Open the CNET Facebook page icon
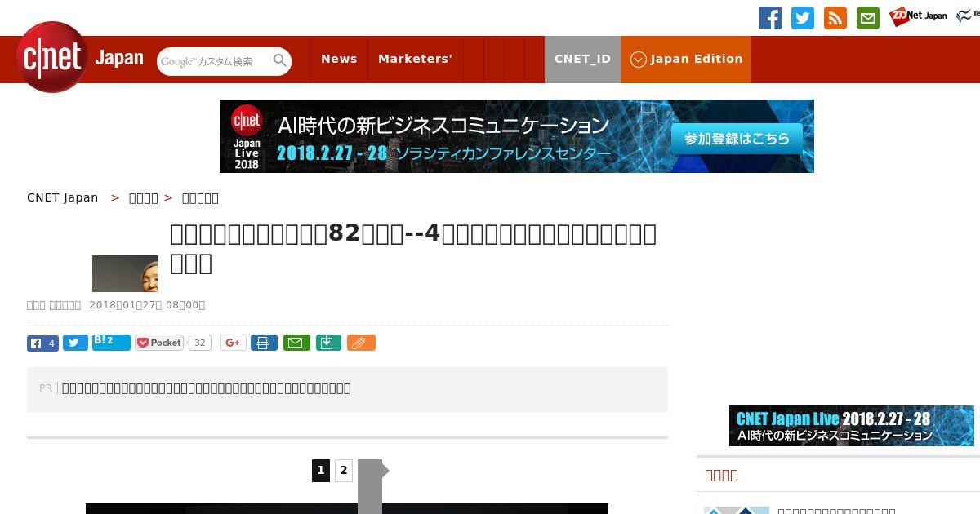 (770, 18)
